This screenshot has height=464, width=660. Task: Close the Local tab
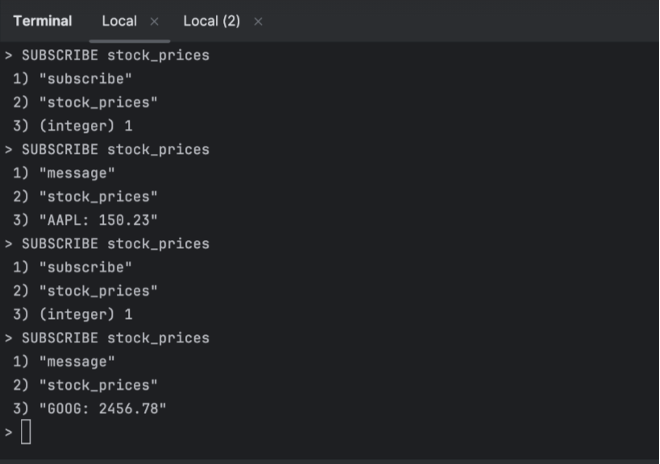(154, 21)
